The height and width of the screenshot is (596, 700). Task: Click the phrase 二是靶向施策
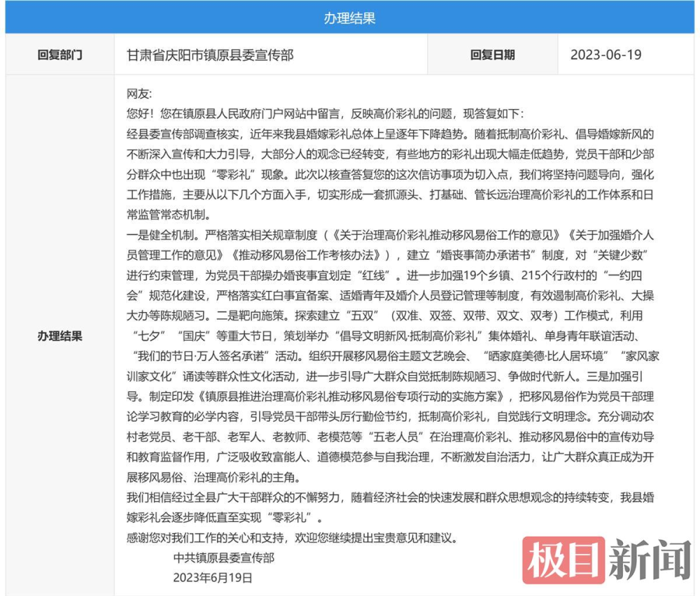(x=251, y=316)
